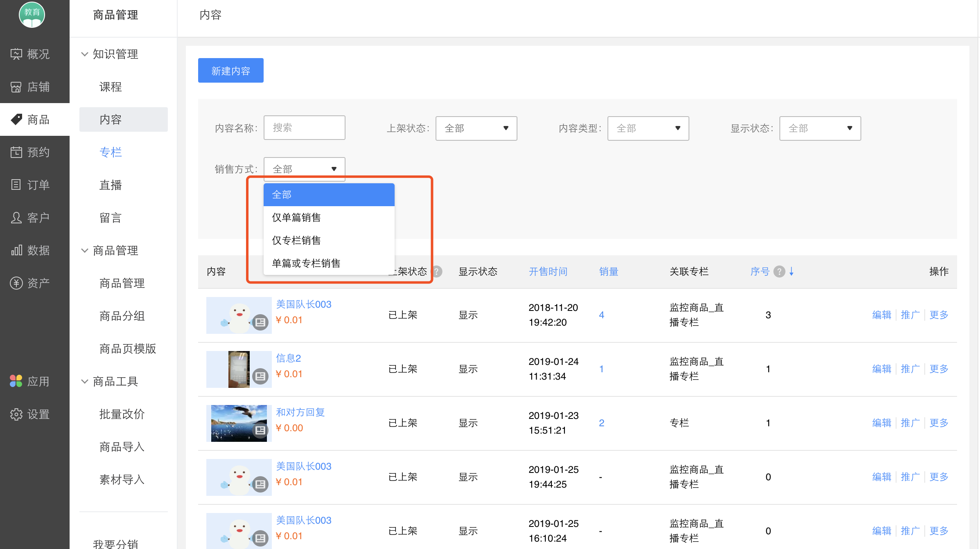Image resolution: width=980 pixels, height=549 pixels.
Task: Open 留言 in the submenu
Action: [111, 218]
